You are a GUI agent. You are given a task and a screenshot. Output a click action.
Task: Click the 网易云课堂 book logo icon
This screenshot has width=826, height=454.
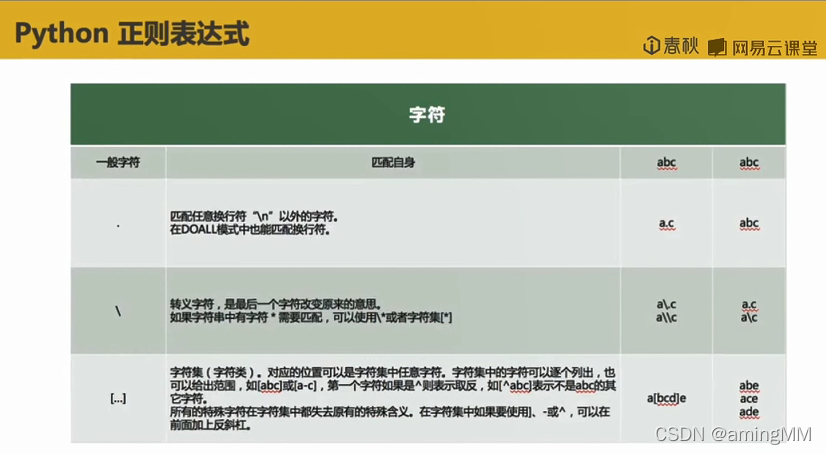(717, 48)
